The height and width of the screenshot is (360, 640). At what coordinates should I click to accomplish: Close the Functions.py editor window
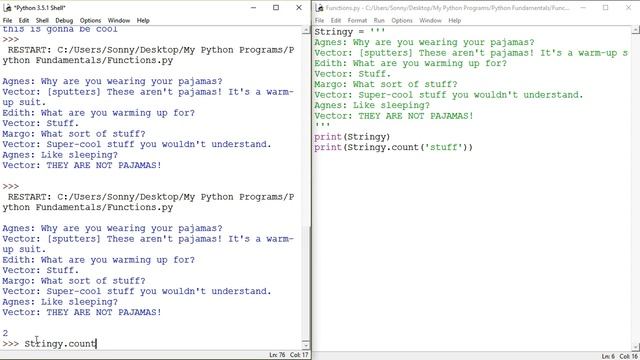[x=628, y=8]
